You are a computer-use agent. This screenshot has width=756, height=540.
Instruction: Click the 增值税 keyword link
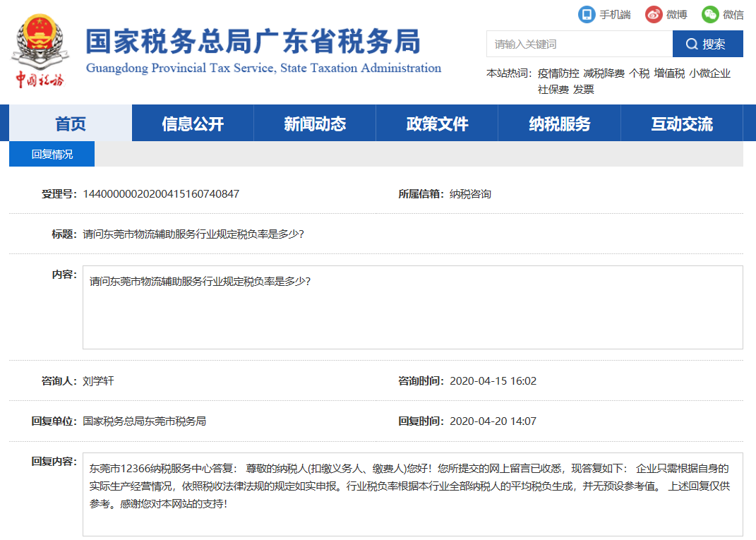coord(668,71)
